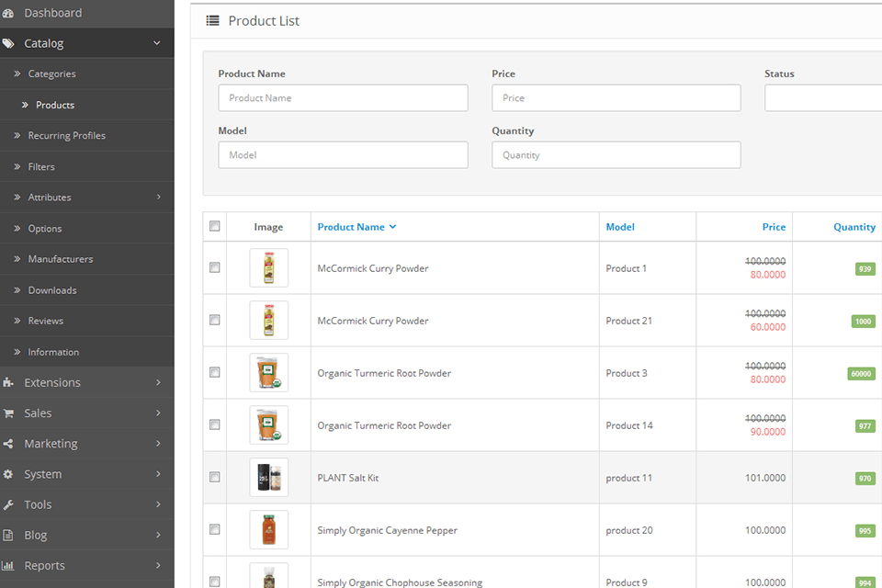
Task: Sort table by Price column
Action: coord(774,227)
